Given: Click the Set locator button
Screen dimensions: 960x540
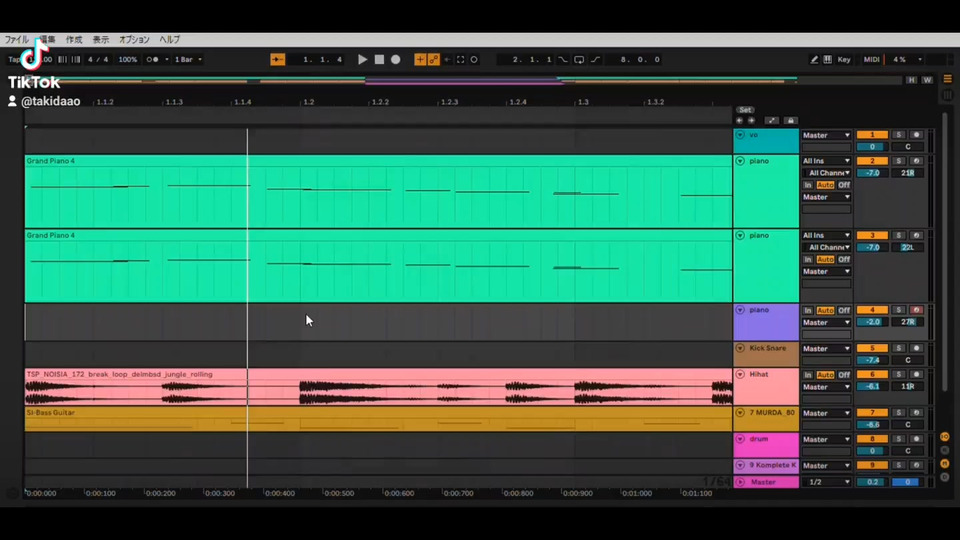Looking at the screenshot, I should click(745, 110).
